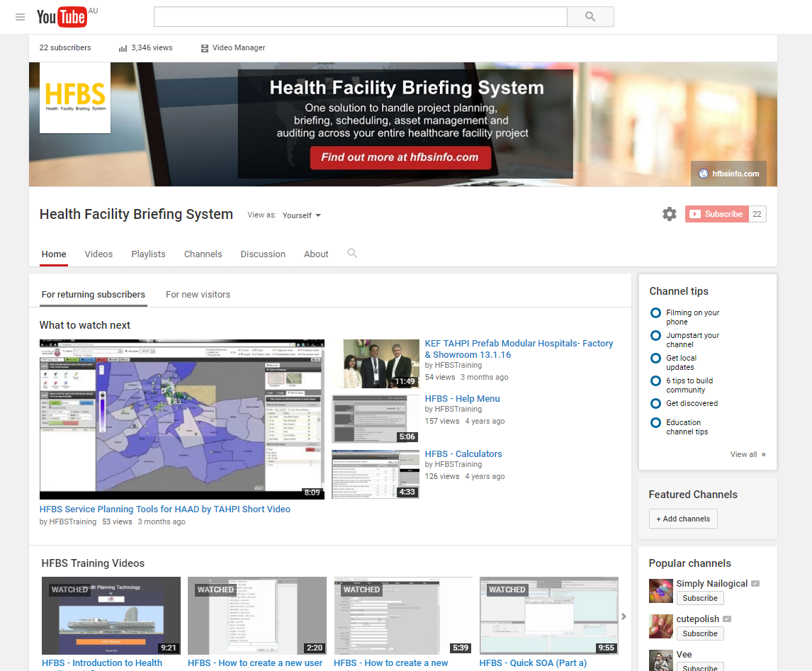
Task: Open '22 subscribers' link
Action: click(x=65, y=47)
